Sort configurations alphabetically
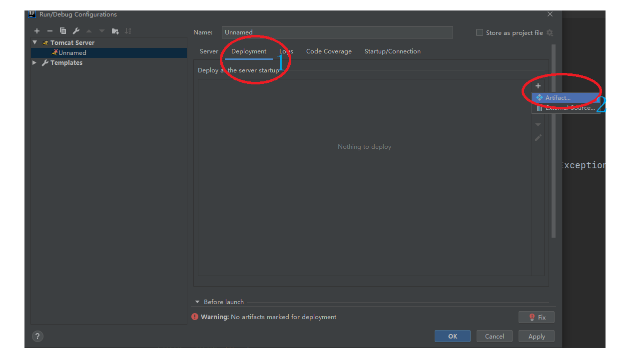 (x=128, y=31)
